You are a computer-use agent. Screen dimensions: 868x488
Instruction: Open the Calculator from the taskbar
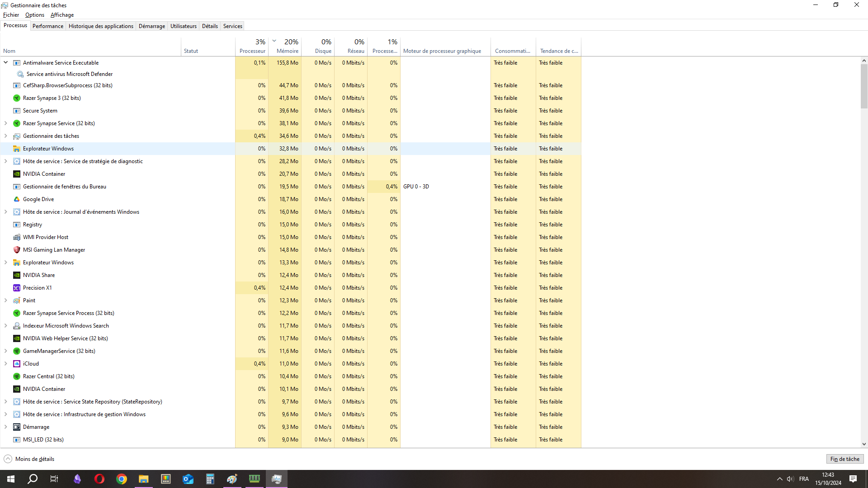point(210,479)
